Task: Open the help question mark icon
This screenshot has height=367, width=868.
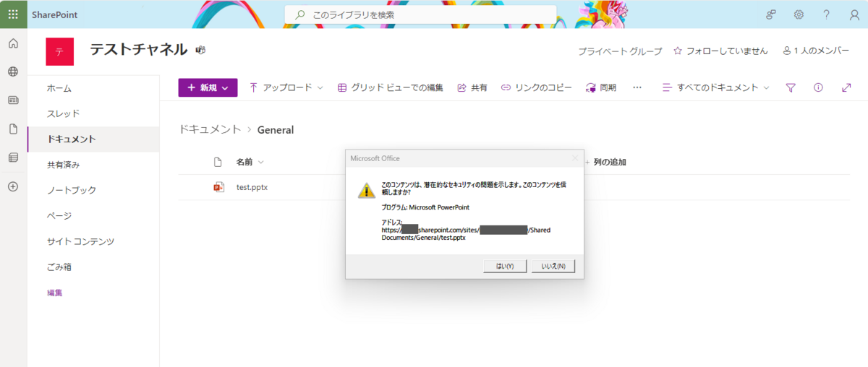Action: [x=826, y=14]
